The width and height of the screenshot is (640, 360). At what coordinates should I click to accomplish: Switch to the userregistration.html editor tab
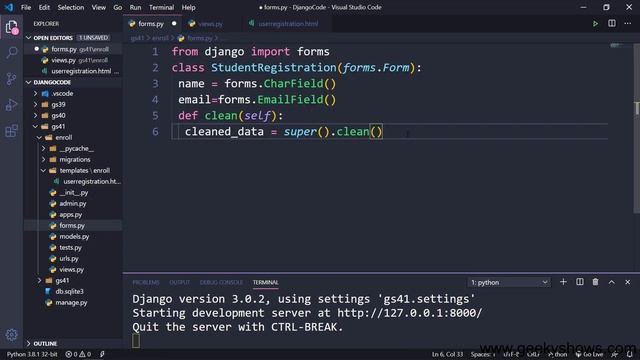point(287,24)
